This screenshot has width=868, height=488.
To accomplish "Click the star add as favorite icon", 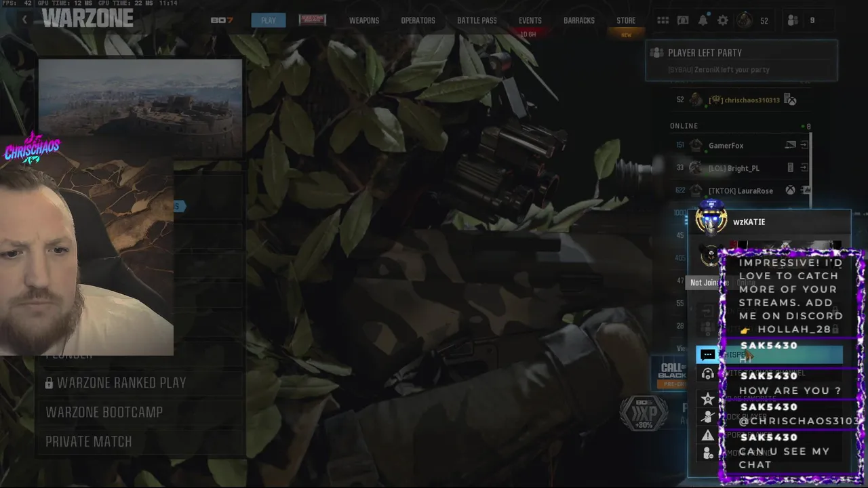I will tap(707, 399).
